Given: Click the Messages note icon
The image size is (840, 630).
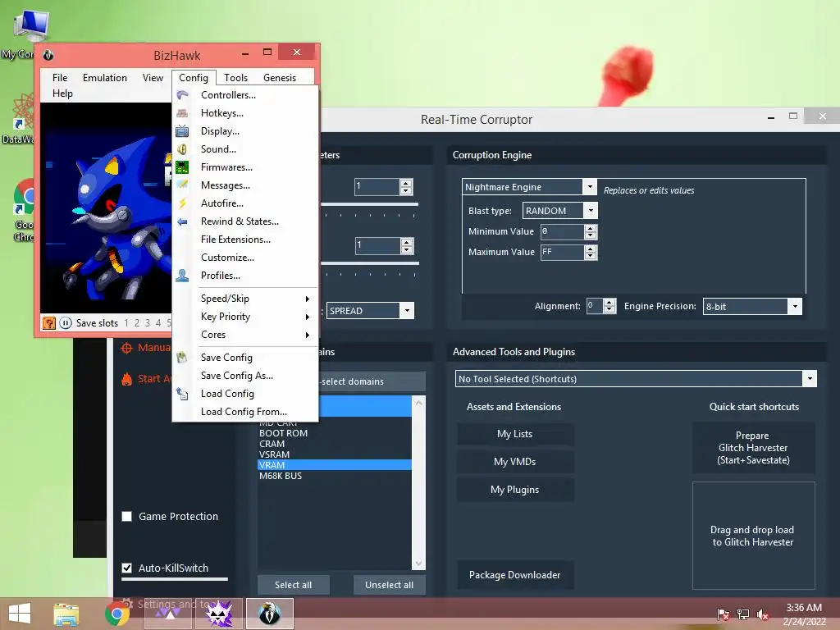Looking at the screenshot, I should tap(182, 185).
